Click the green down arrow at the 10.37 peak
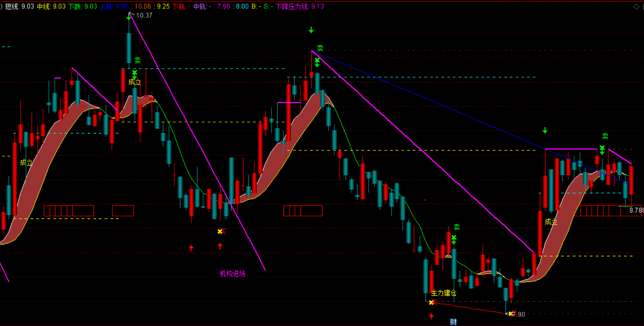This screenshot has height=326, width=644. point(129,17)
